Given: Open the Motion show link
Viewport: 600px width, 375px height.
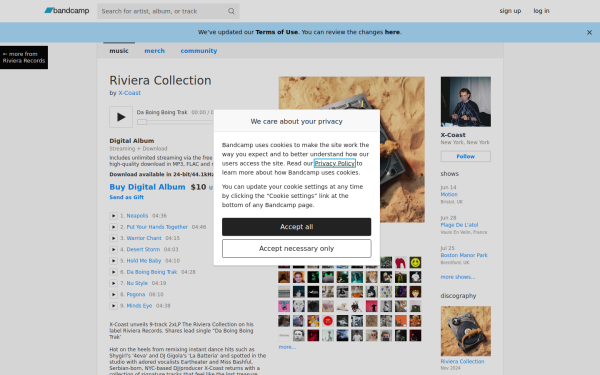Looking at the screenshot, I should click(449, 194).
